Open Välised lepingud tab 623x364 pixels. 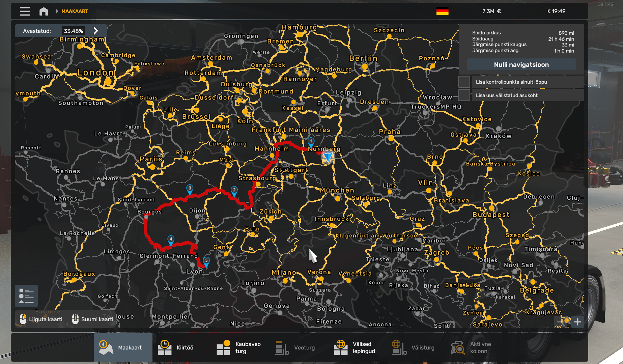[x=355, y=347]
